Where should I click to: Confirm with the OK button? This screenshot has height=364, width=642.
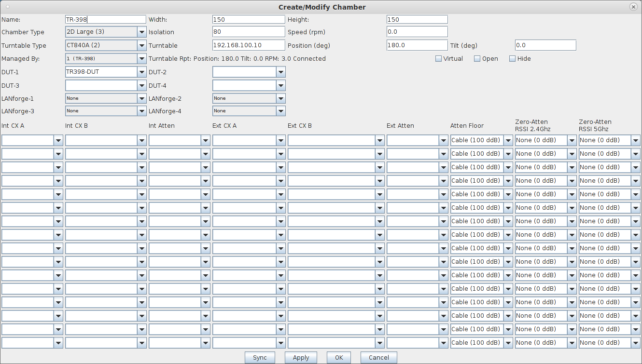click(x=339, y=358)
